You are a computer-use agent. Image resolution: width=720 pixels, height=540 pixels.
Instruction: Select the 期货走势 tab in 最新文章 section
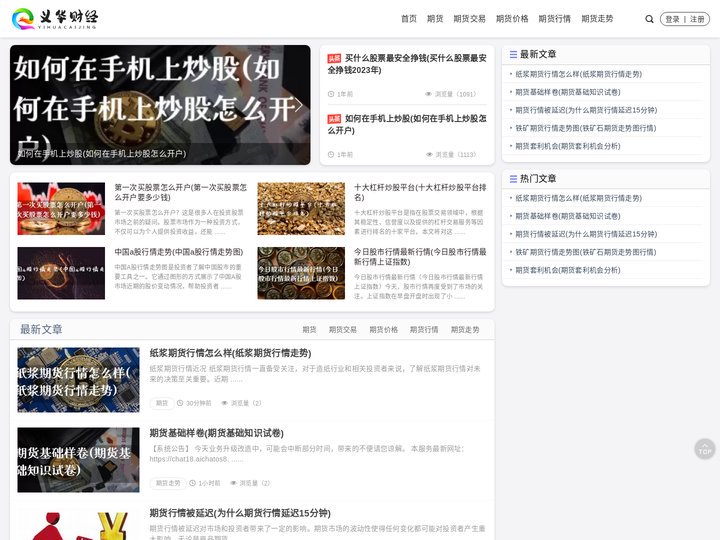[465, 330]
